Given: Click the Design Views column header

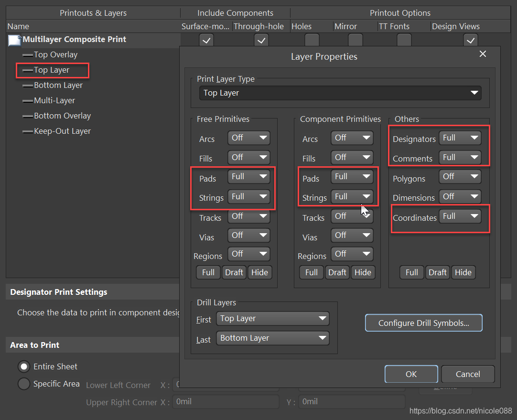Looking at the screenshot, I should (455, 27).
